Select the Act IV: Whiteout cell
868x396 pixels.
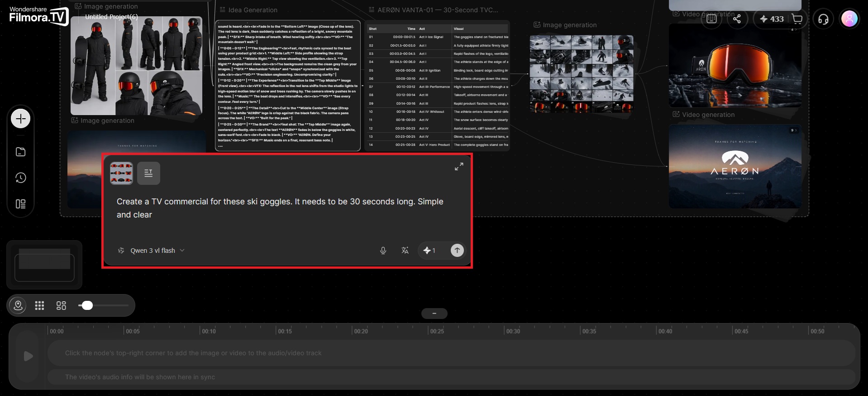pyautogui.click(x=432, y=112)
